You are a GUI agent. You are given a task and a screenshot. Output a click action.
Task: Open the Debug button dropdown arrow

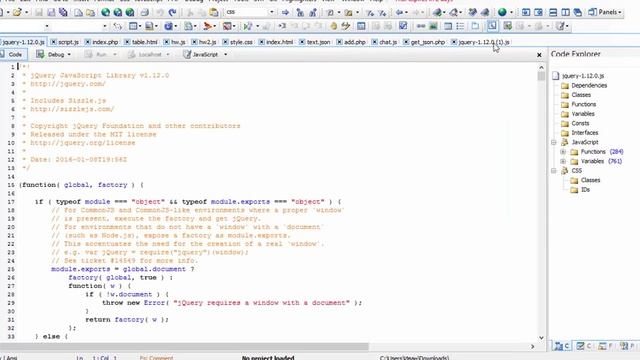click(x=69, y=55)
